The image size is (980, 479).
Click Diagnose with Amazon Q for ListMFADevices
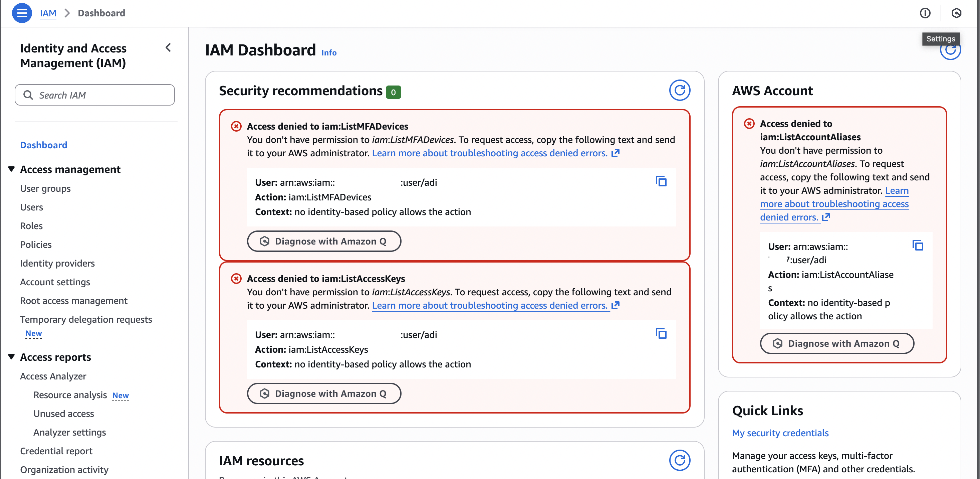[x=324, y=241]
